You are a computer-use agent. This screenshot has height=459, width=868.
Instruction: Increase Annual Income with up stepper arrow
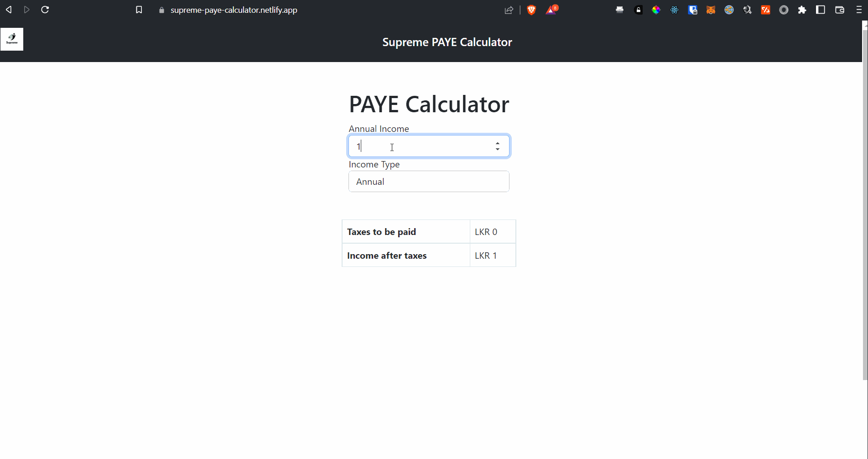pos(498,143)
